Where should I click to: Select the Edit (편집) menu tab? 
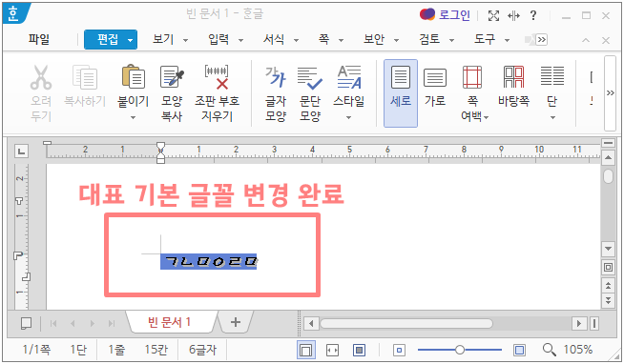pos(108,39)
